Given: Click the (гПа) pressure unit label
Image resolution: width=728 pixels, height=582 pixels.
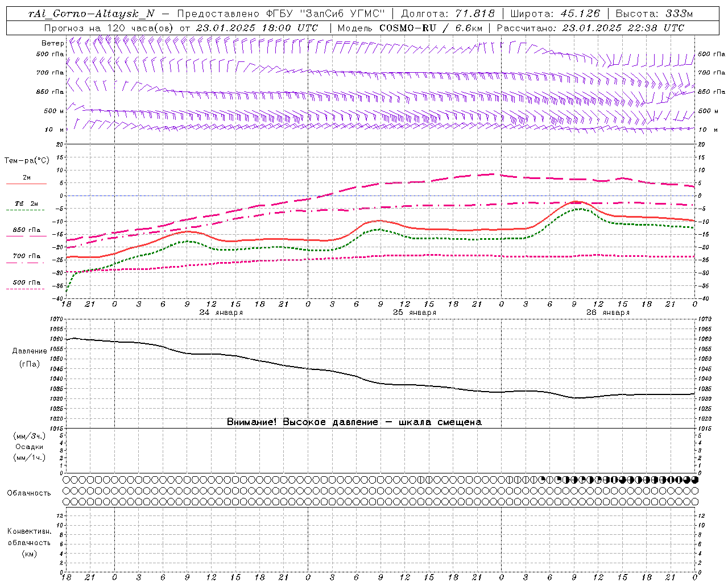Looking at the screenshot, I should click(30, 364).
